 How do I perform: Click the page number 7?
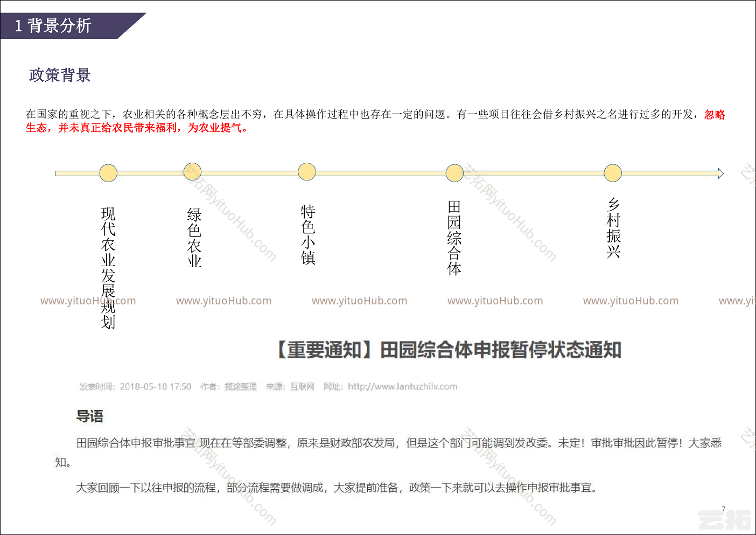click(724, 509)
